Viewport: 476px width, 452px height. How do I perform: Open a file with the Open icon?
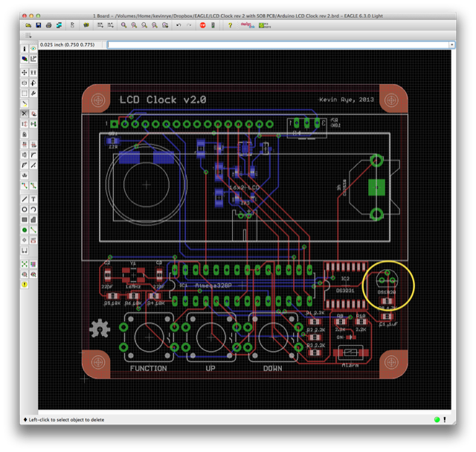28,25
